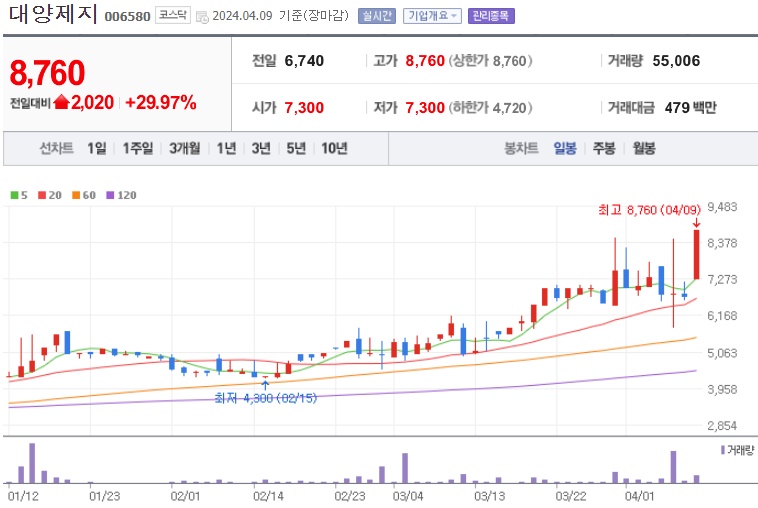Click the 거래량 value 55,006
Screen dimensions: 758x508
coord(676,61)
